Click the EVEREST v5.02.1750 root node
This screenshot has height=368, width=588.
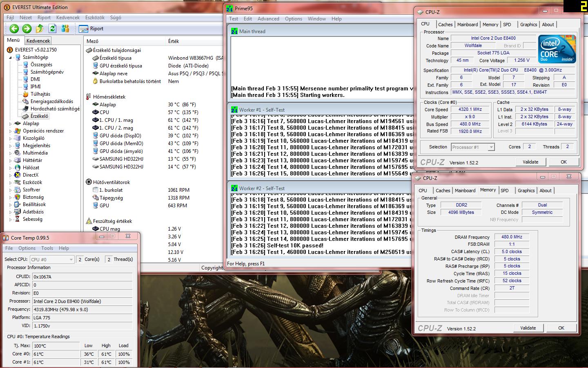coord(36,50)
